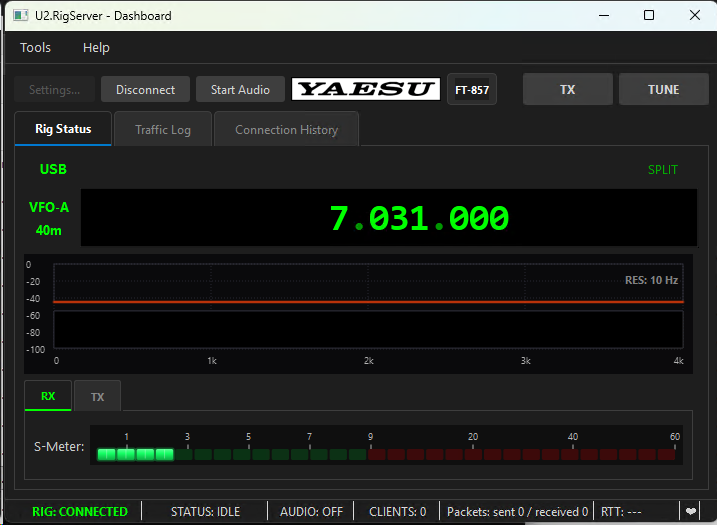717x525 pixels.
Task: Close the U2.RigServer Dashboard window
Action: coord(694,16)
